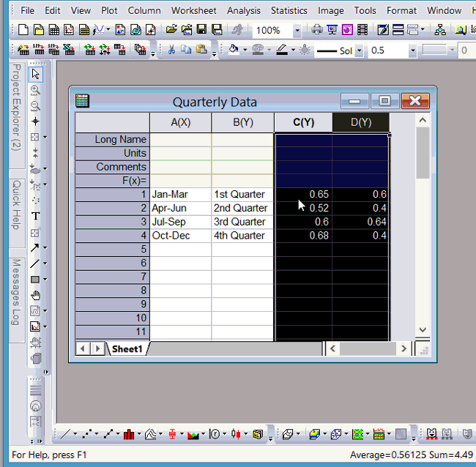Screen dimensions: 476x467
Task: Click the Column bar plot icon
Action: point(130,434)
